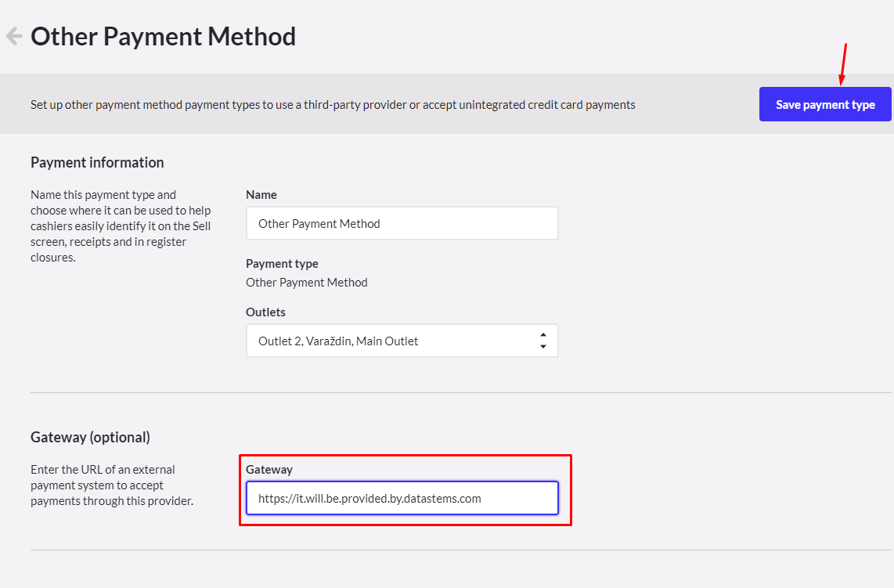Click the Payment information help text paragraph
894x588 pixels.
[121, 225]
